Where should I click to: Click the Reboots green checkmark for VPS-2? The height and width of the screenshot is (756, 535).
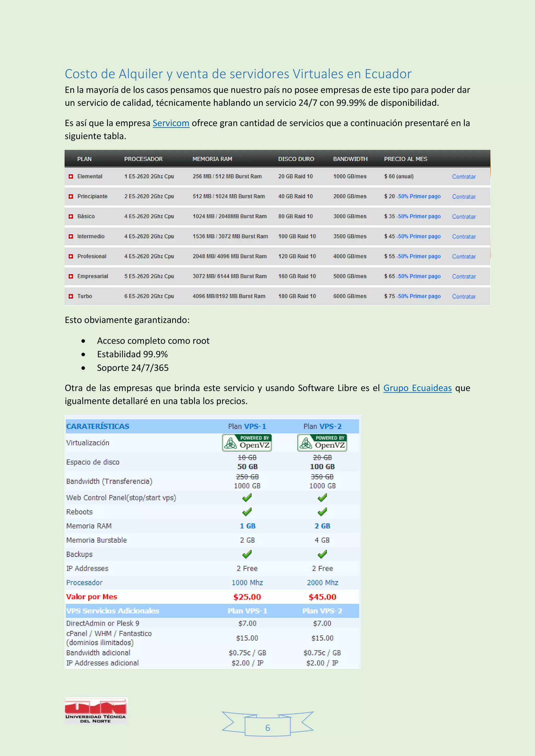pos(322,512)
